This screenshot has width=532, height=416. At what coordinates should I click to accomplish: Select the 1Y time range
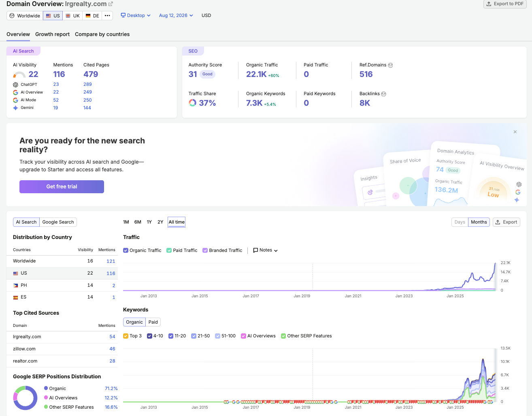[149, 222]
